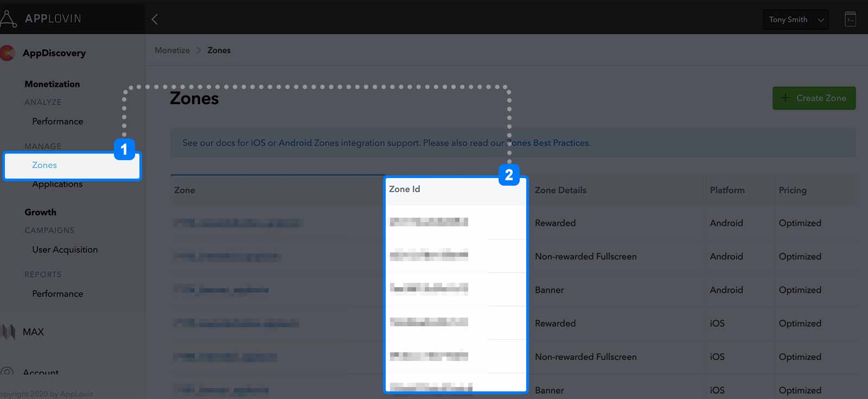
Task: Click Optimized pricing in Android Banner row
Action: point(800,290)
